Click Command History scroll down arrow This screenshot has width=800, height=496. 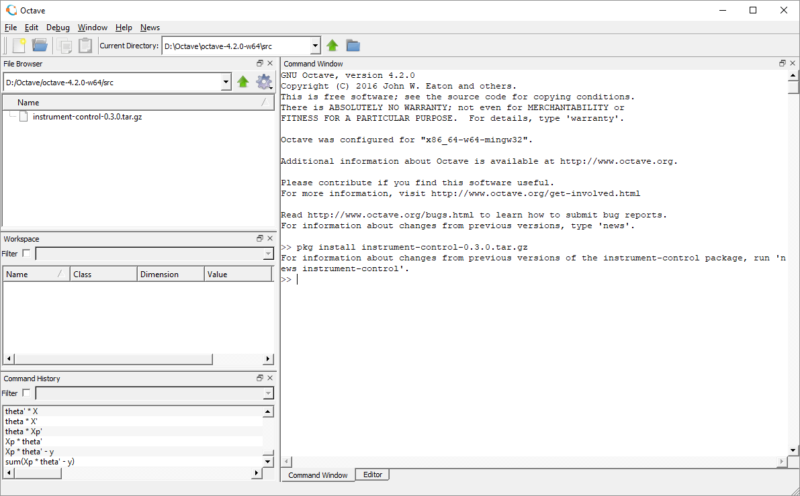coord(268,461)
